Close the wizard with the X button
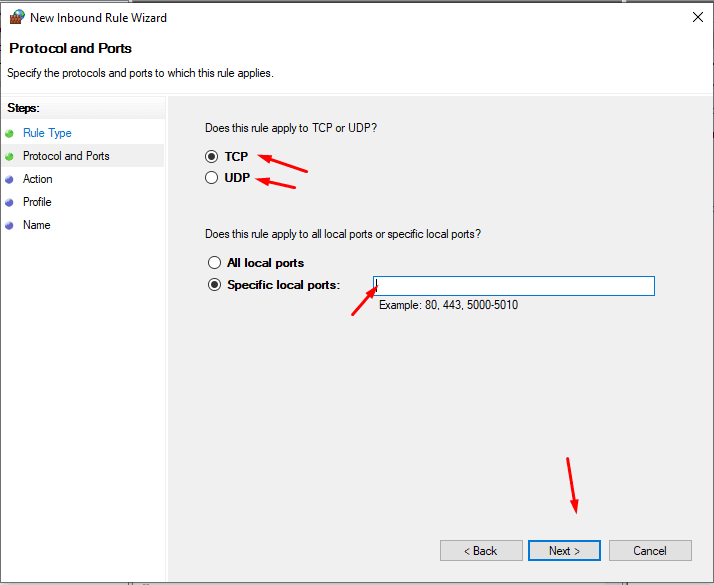 click(698, 17)
